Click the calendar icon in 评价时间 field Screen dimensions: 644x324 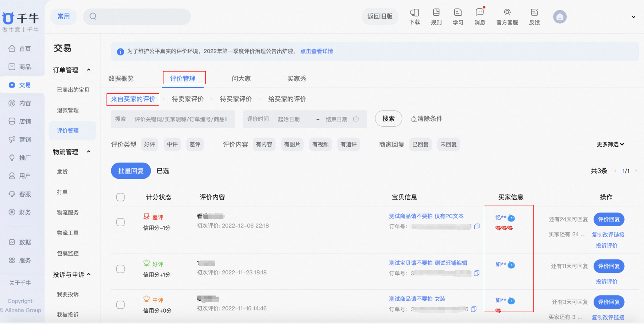[x=356, y=119]
